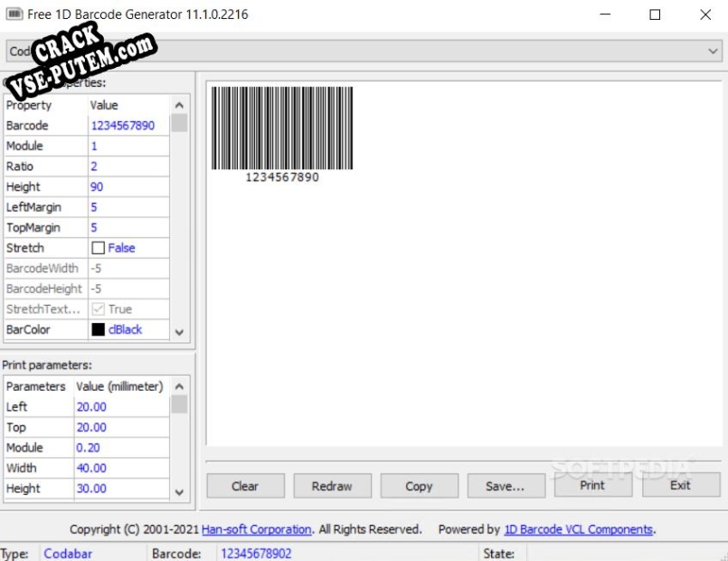Screen dimensions: 728x561
Task: Open the Han-soft Corporation link
Action: pos(256,529)
